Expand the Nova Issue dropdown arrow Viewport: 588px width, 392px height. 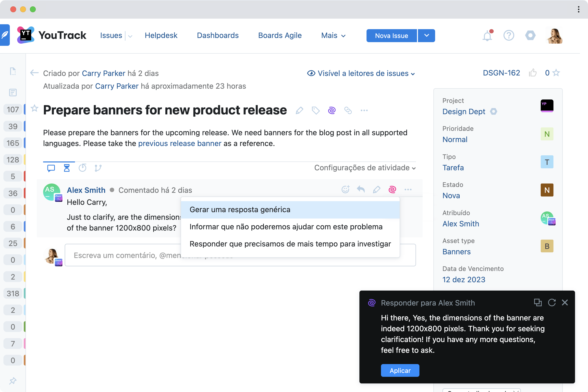point(427,36)
